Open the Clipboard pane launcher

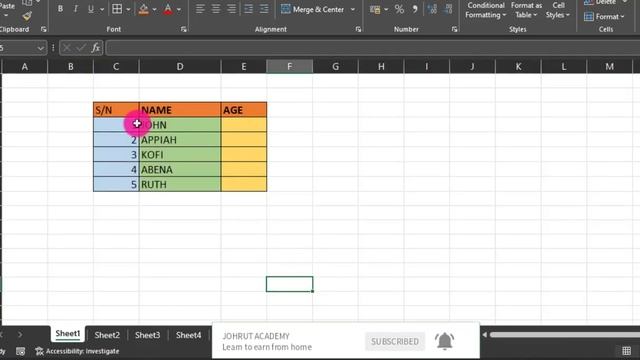[x=44, y=29]
